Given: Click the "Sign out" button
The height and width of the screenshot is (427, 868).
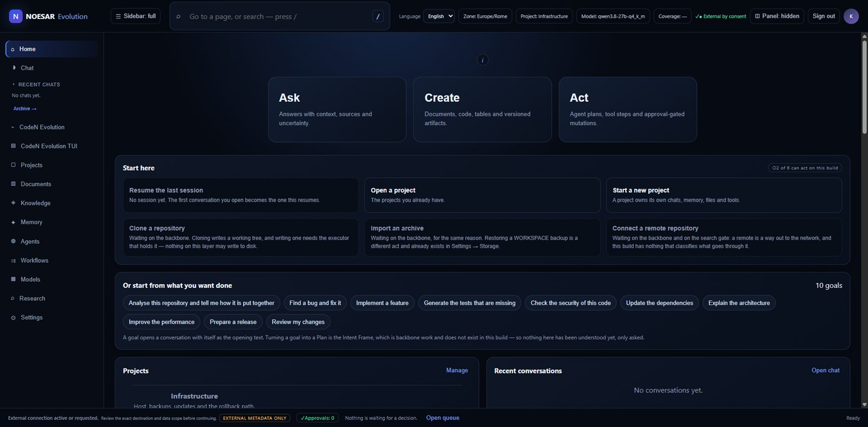Looking at the screenshot, I should [824, 16].
